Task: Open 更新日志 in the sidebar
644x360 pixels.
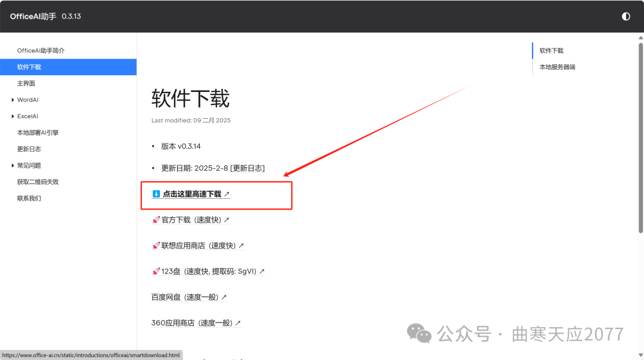Action: click(x=29, y=149)
